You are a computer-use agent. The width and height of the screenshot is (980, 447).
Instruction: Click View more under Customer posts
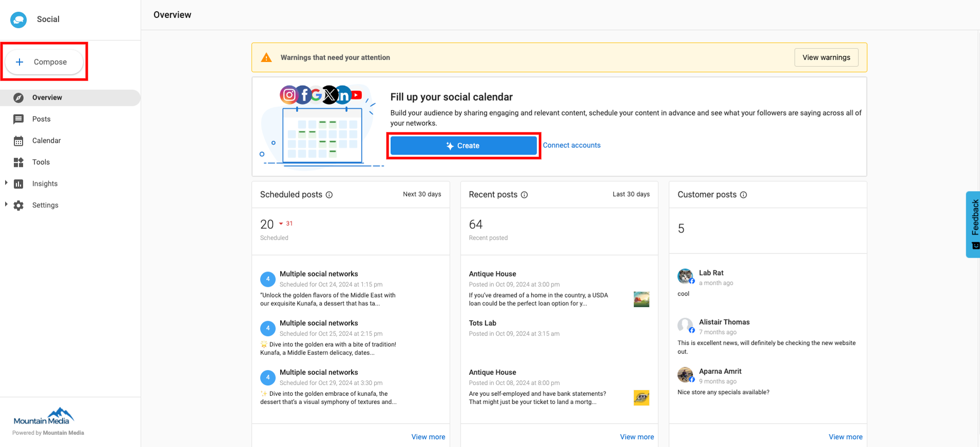846,437
